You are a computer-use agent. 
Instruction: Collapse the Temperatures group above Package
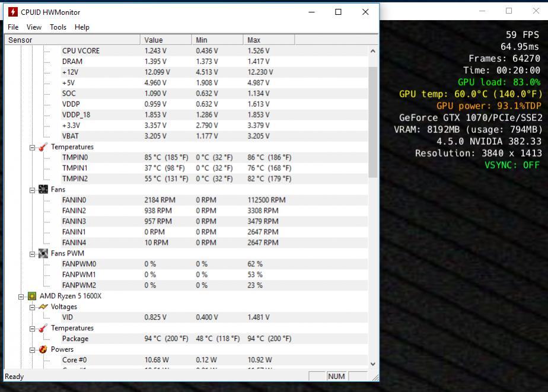pos(32,329)
